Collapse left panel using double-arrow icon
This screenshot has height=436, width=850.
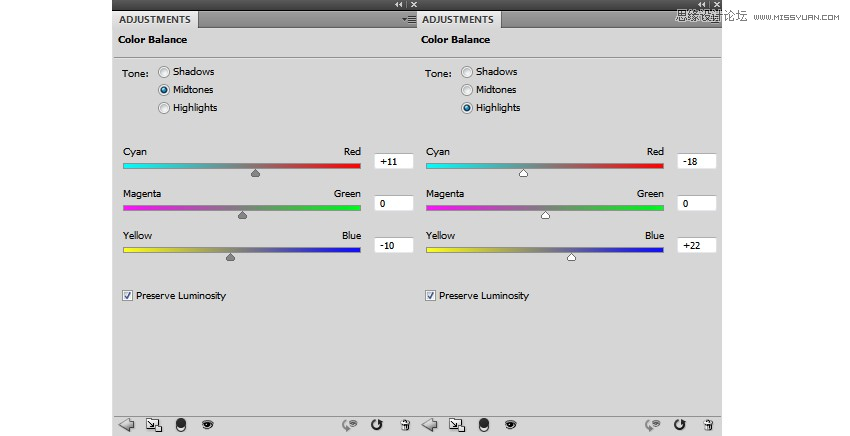399,4
